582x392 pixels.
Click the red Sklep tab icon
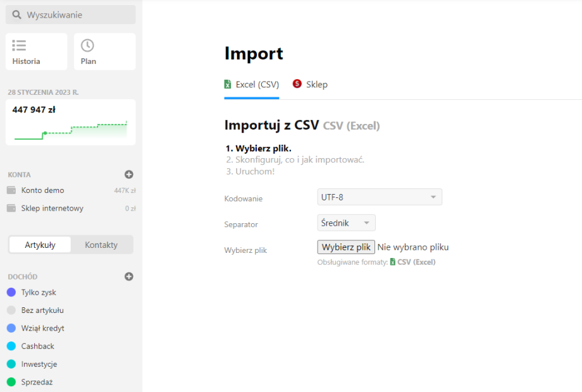[x=297, y=84]
